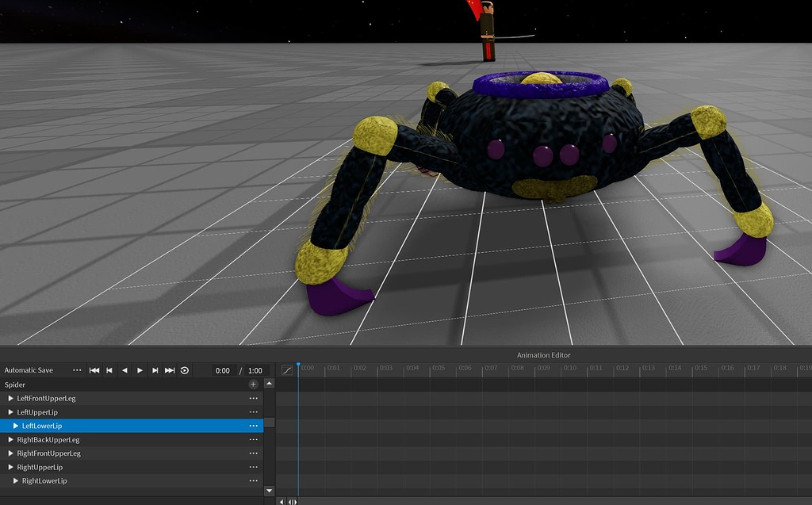This screenshot has height=505, width=812.
Task: Open the Curve Editor view
Action: 287,370
